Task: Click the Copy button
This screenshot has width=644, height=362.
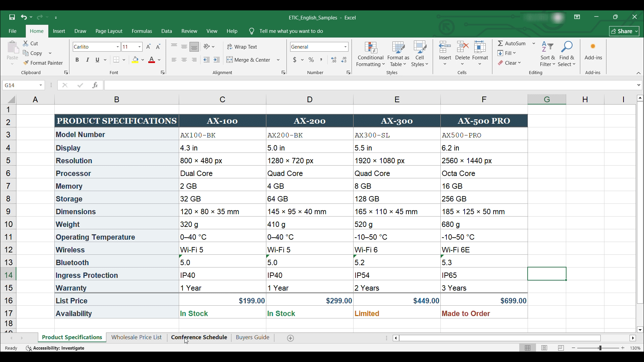Action: click(33, 53)
